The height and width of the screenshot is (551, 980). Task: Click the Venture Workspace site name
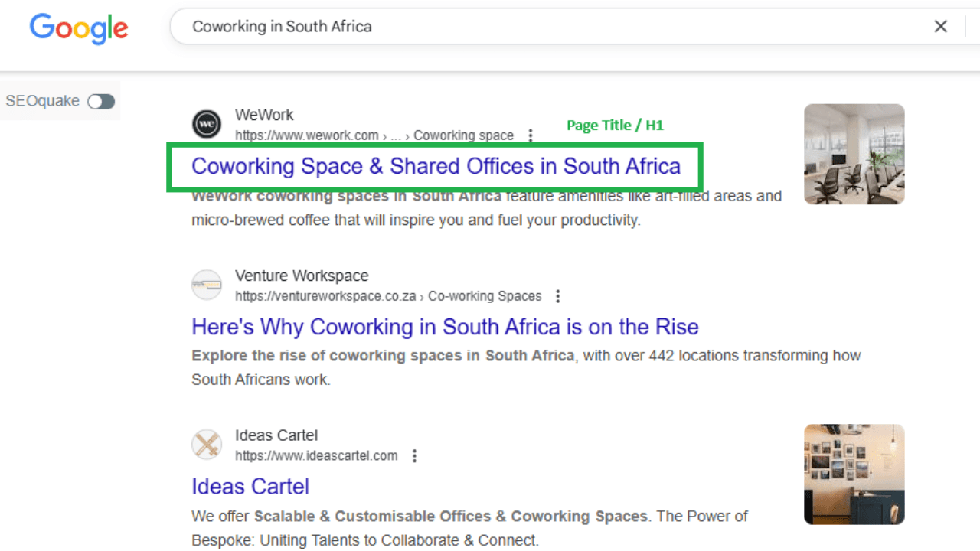click(x=302, y=275)
